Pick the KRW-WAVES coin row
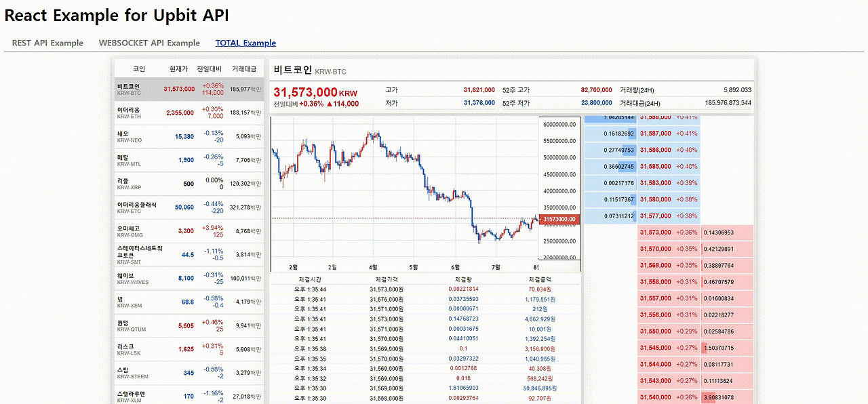The width and height of the screenshot is (868, 404). (x=189, y=279)
